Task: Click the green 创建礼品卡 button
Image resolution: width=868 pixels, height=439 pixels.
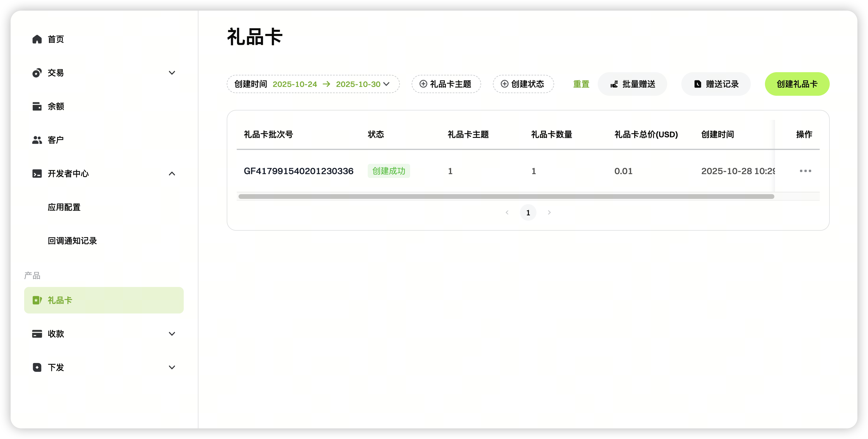Action: click(x=797, y=84)
